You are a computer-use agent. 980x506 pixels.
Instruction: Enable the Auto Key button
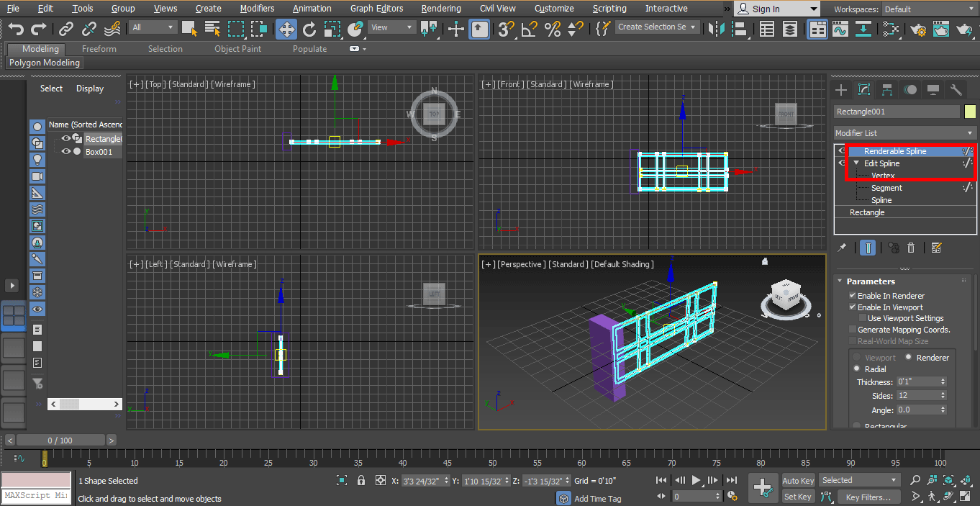(797, 480)
